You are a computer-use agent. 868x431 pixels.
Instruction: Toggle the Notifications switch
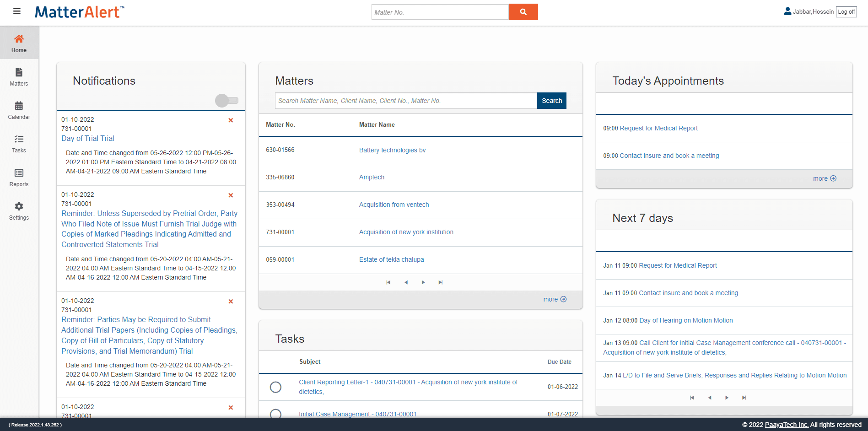[227, 101]
